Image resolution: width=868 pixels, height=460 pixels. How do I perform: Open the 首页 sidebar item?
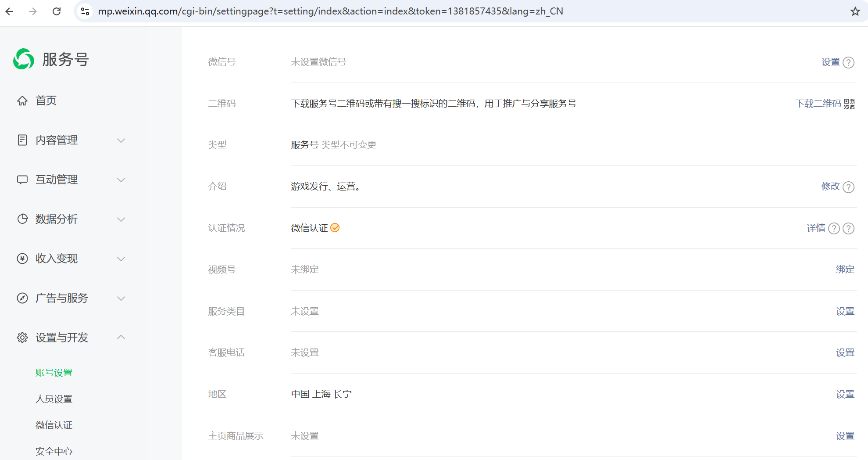coord(46,101)
